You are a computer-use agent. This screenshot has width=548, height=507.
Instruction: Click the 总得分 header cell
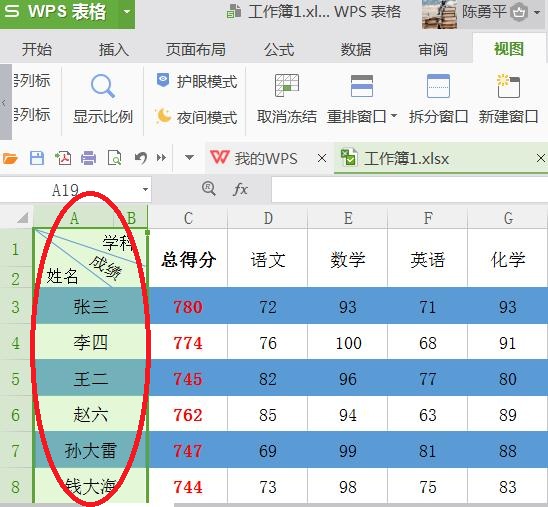pyautogui.click(x=188, y=259)
